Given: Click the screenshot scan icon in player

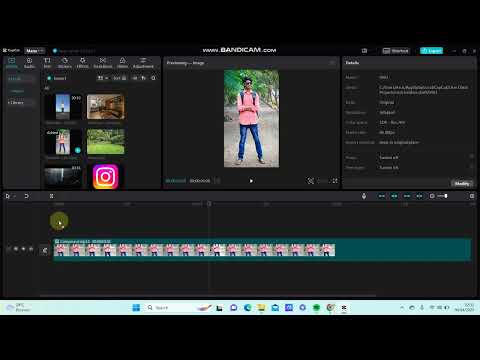Looking at the screenshot, I should click(x=311, y=181).
